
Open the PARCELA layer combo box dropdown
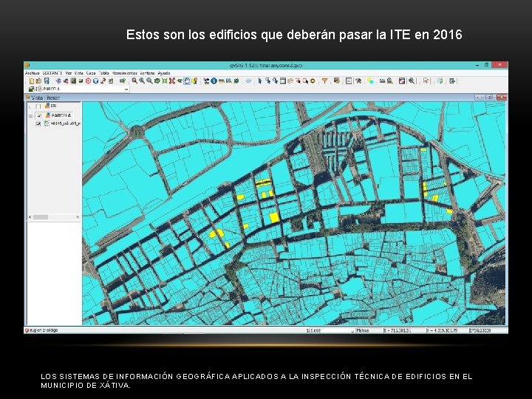(126, 89)
